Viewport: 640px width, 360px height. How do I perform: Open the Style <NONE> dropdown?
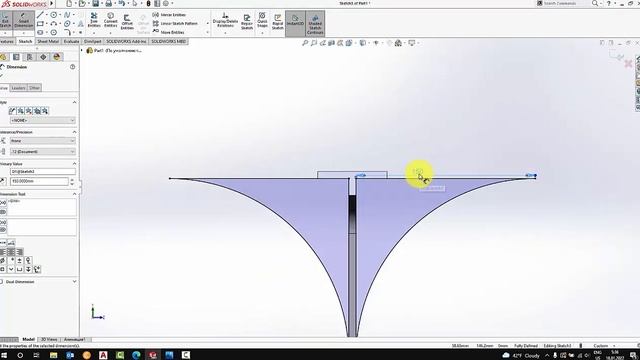[x=43, y=120]
